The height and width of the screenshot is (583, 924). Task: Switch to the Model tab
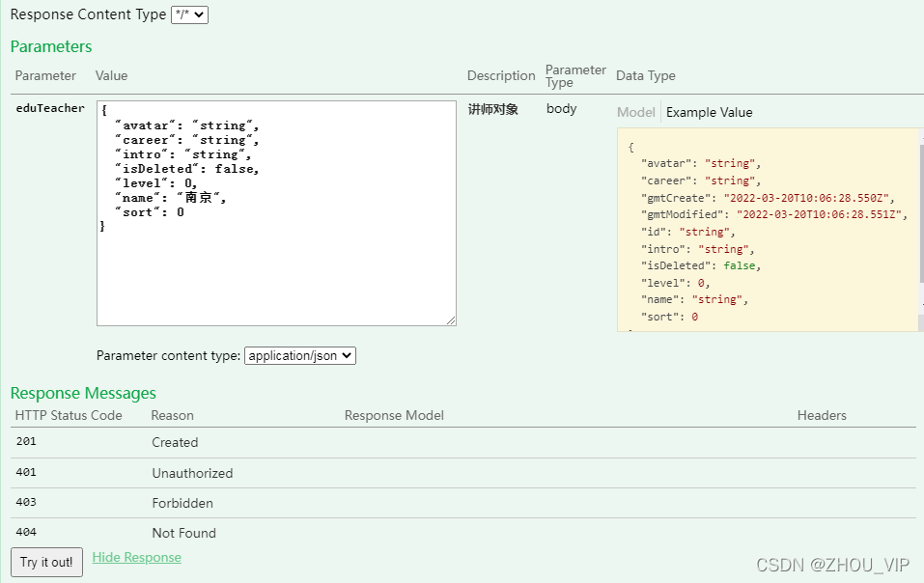pos(636,112)
